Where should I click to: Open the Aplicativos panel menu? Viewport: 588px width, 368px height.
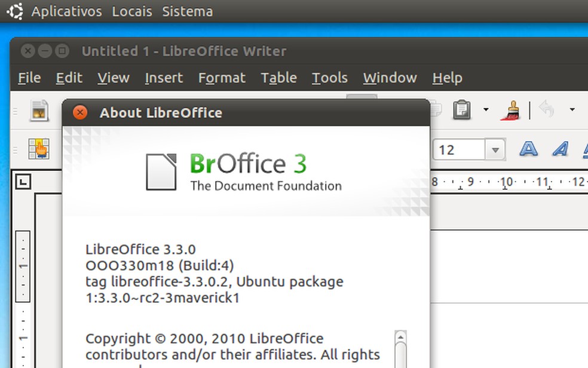[x=66, y=11]
